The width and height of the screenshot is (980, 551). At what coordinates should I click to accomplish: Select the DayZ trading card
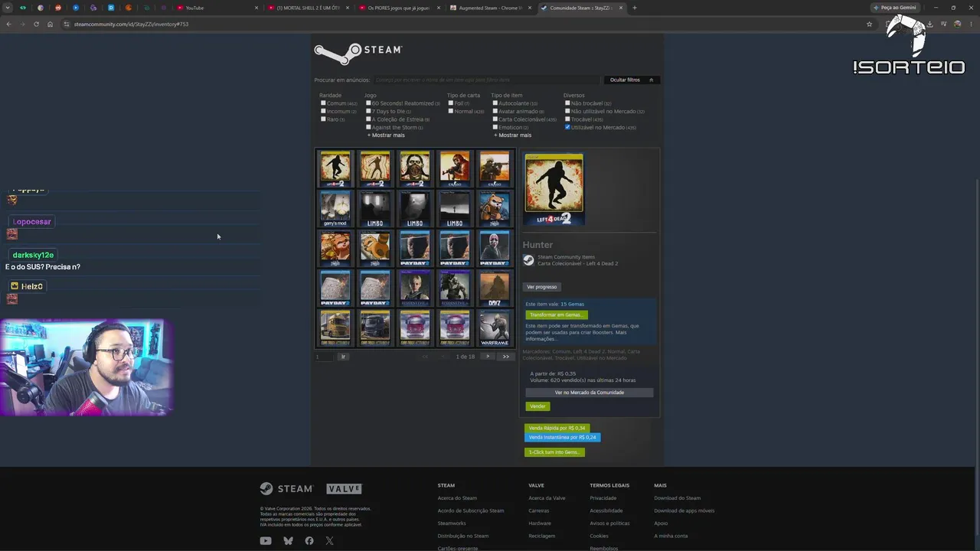pos(495,288)
